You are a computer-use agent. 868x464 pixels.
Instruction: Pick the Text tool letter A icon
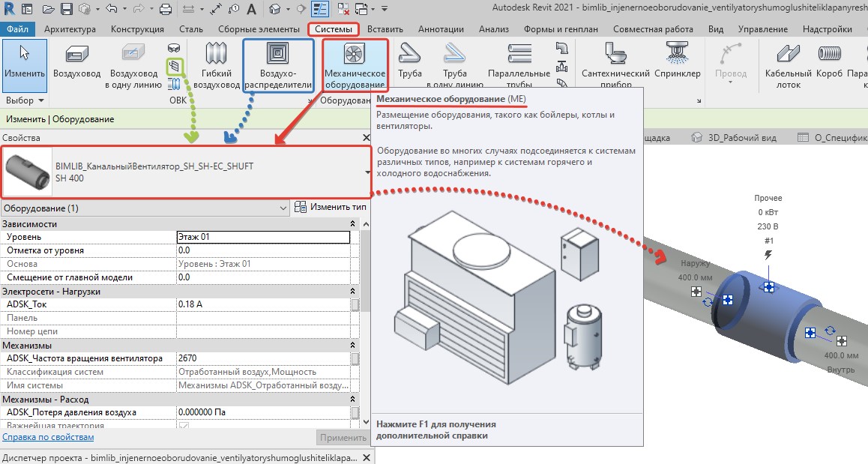click(252, 9)
